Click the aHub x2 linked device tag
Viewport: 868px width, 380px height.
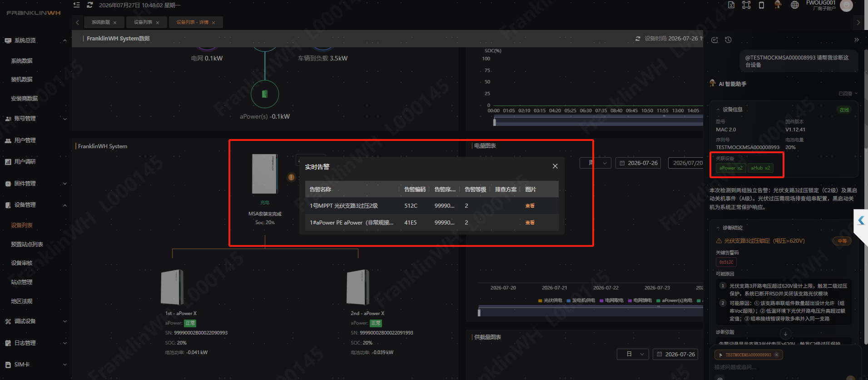click(760, 168)
